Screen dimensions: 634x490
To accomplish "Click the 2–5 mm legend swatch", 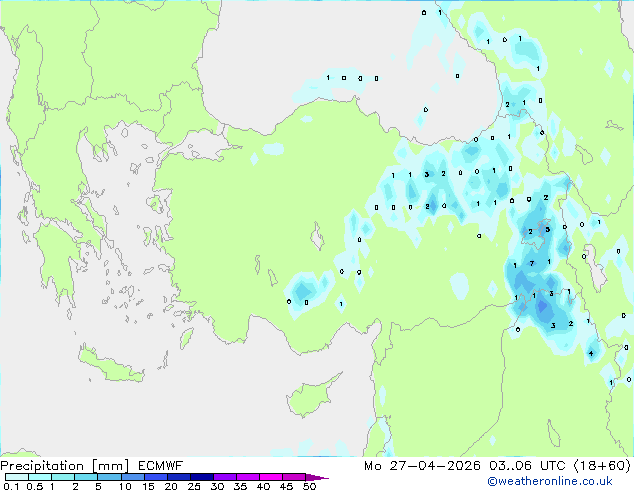I will 86,477.
